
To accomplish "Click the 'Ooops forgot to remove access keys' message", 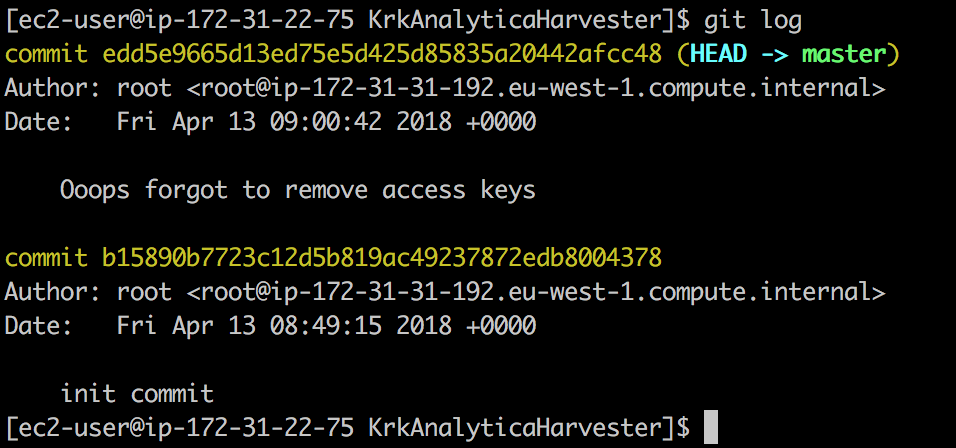I will (298, 191).
